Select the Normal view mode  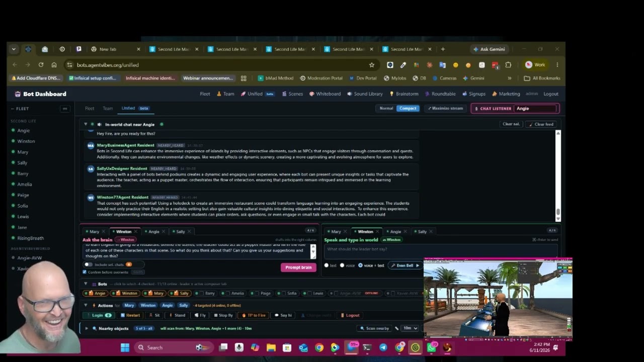[386, 108]
